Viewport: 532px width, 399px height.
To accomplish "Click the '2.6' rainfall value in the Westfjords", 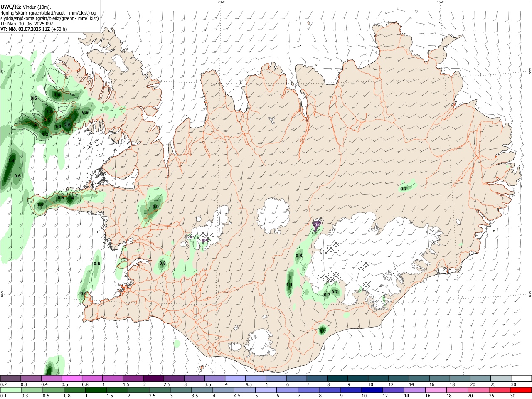I will coord(67,125).
